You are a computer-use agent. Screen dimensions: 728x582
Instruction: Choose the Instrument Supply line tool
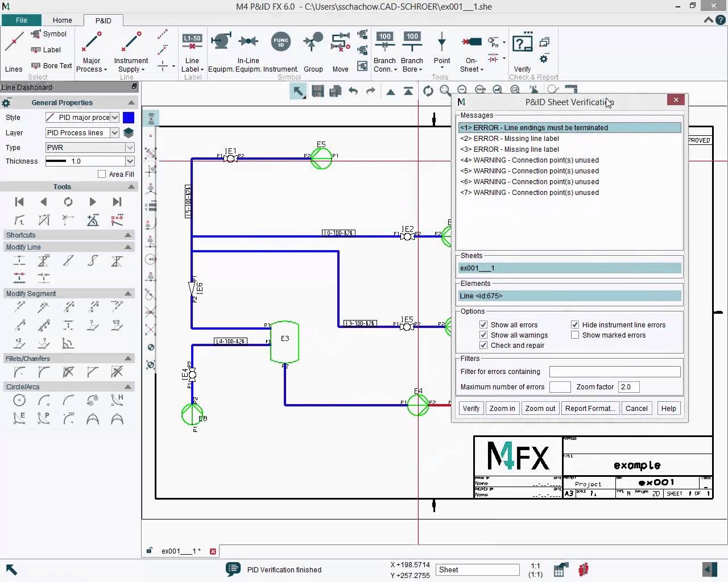[x=131, y=52]
